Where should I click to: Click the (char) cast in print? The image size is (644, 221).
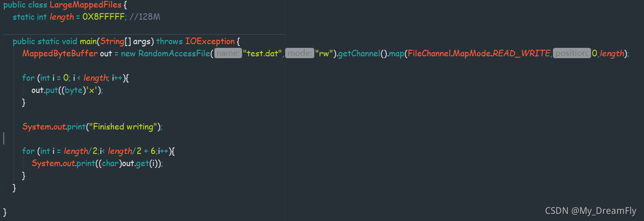pyautogui.click(x=109, y=163)
